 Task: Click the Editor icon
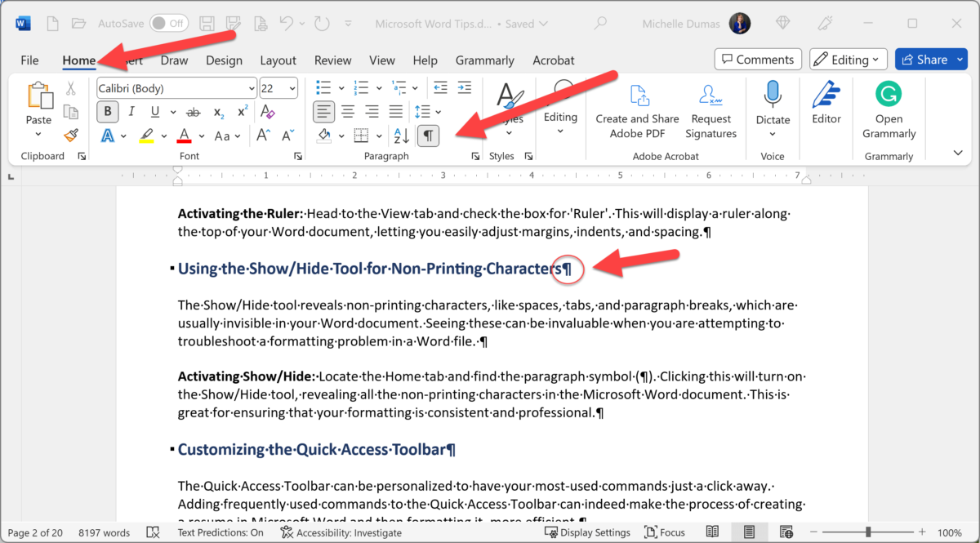tap(826, 98)
